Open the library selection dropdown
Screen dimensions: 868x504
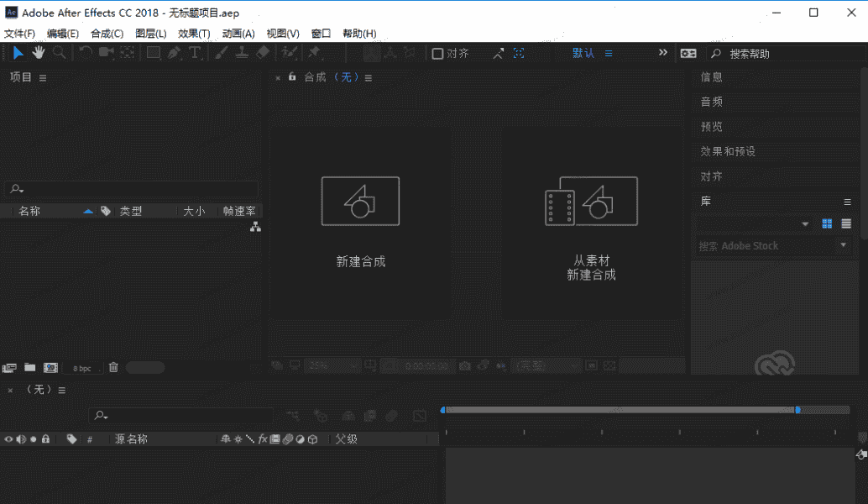[x=805, y=224]
